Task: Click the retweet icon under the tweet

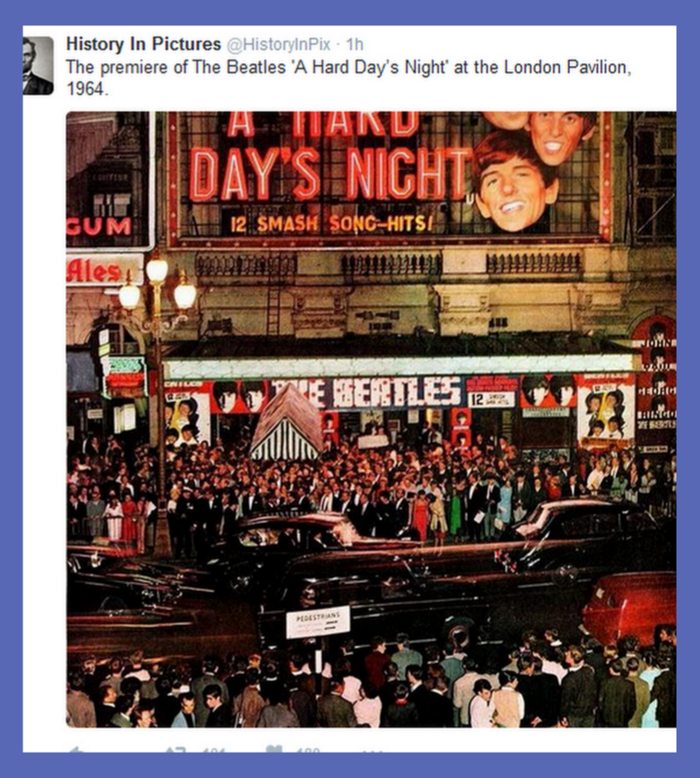Action: click(174, 750)
